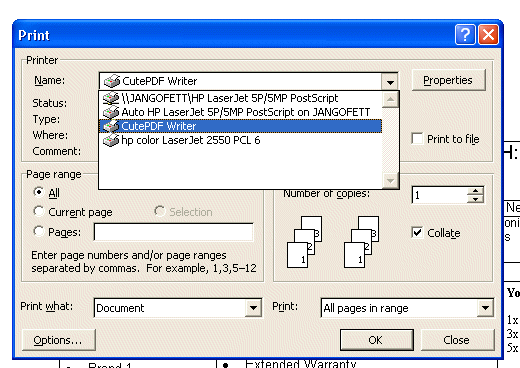Choose Auto HP LaserJet 5P/5MP on JANGOFETT
Viewport: 520px width, 368px height.
(x=240, y=112)
